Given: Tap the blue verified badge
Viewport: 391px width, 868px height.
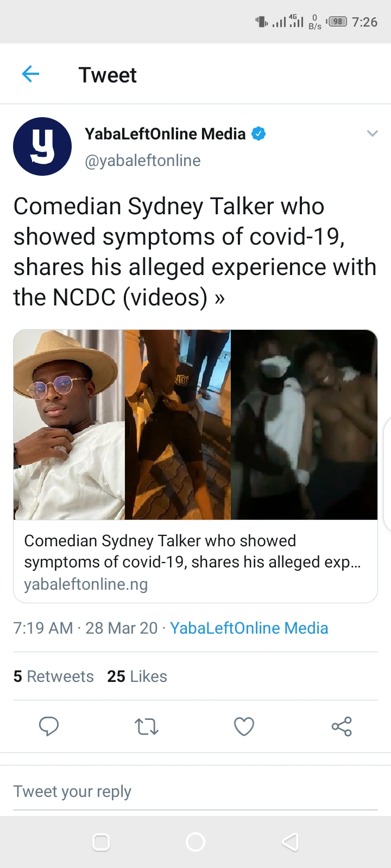Looking at the screenshot, I should pos(258,133).
